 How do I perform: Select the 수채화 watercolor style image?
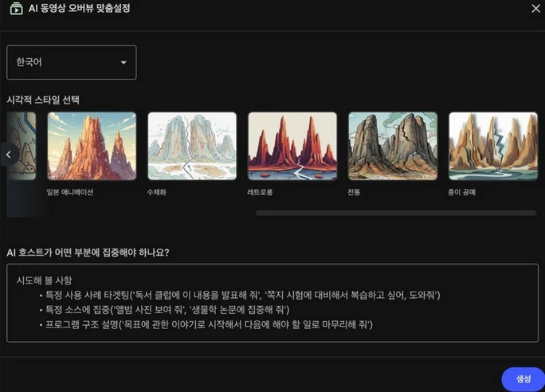click(x=192, y=146)
